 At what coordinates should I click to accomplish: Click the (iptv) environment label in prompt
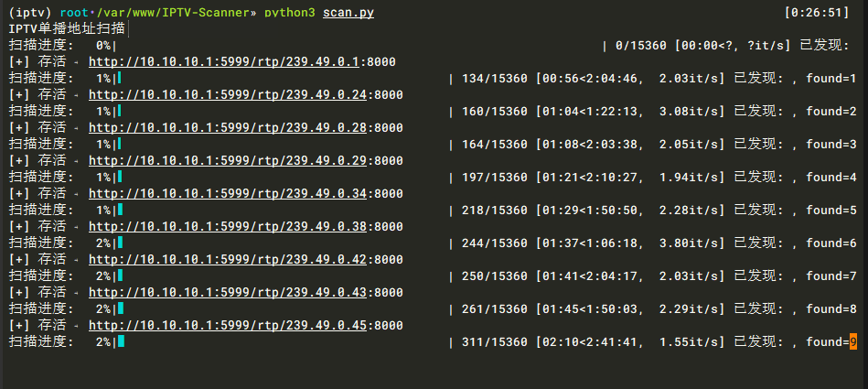click(x=30, y=12)
